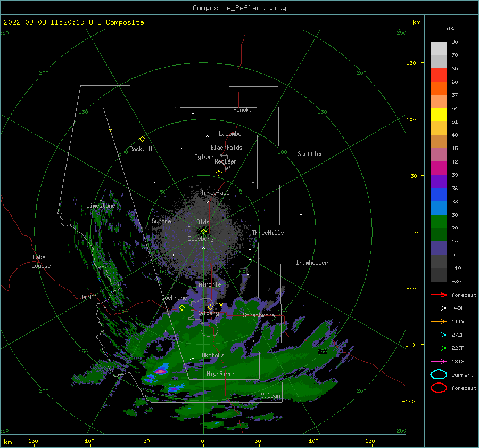The width and height of the screenshot is (479, 448).
Task: Click the Stettler label
Action: (x=310, y=154)
